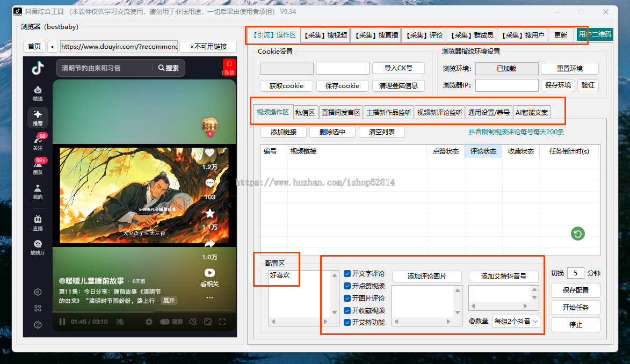Image resolution: width=630 pixels, height=364 pixels.
Task: Like the video with the heart icon
Action: pos(210,153)
